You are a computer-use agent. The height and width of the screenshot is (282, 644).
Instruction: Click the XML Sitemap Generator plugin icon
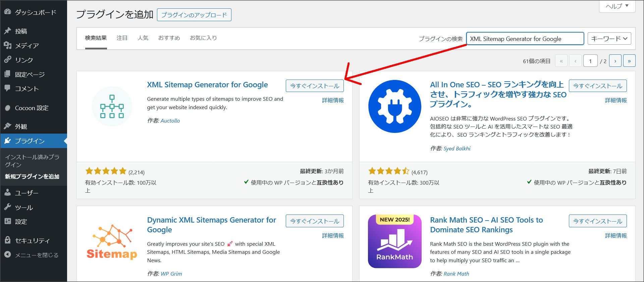click(x=112, y=106)
